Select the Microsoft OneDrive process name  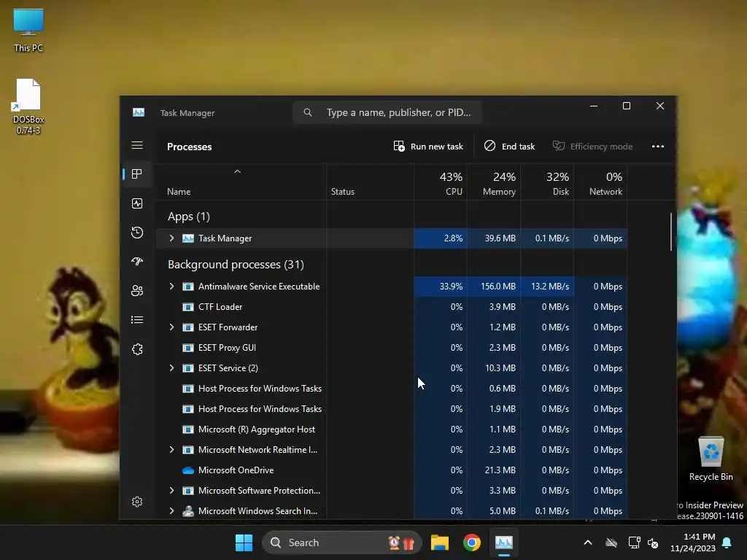(236, 470)
